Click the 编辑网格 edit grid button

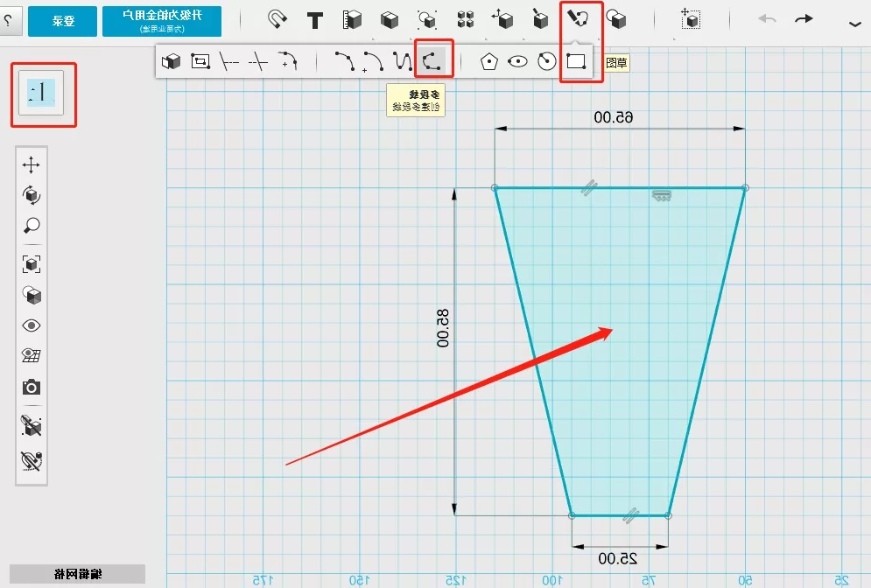(77, 574)
